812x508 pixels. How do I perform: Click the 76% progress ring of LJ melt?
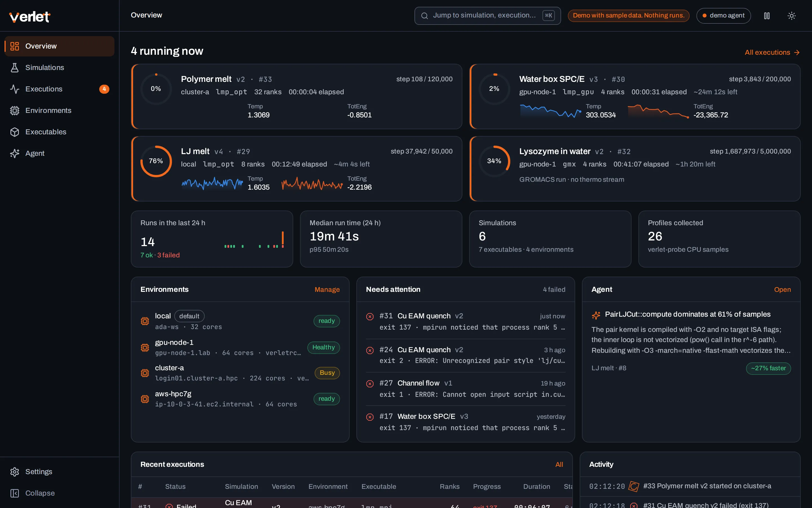coord(156,161)
